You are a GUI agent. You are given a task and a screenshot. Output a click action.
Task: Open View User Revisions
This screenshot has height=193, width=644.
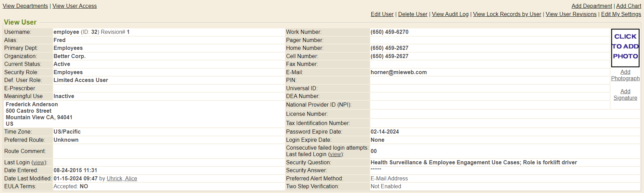[571, 14]
